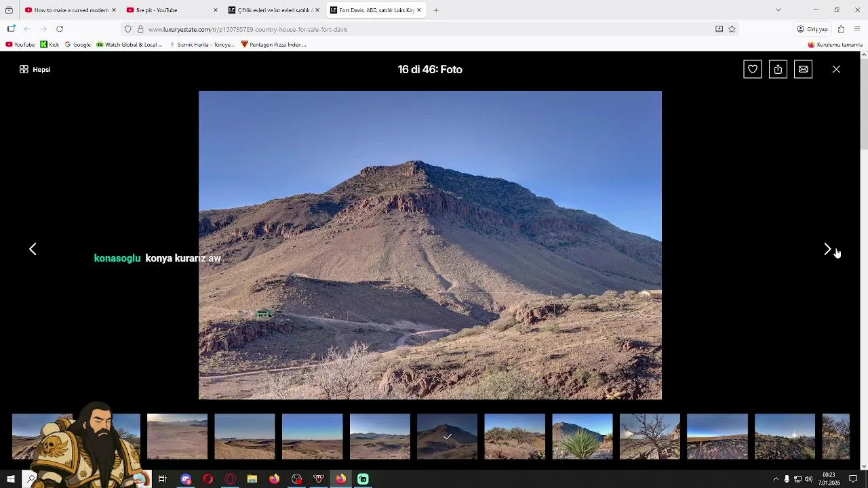
Task: Save listing with the heart icon
Action: (x=753, y=69)
